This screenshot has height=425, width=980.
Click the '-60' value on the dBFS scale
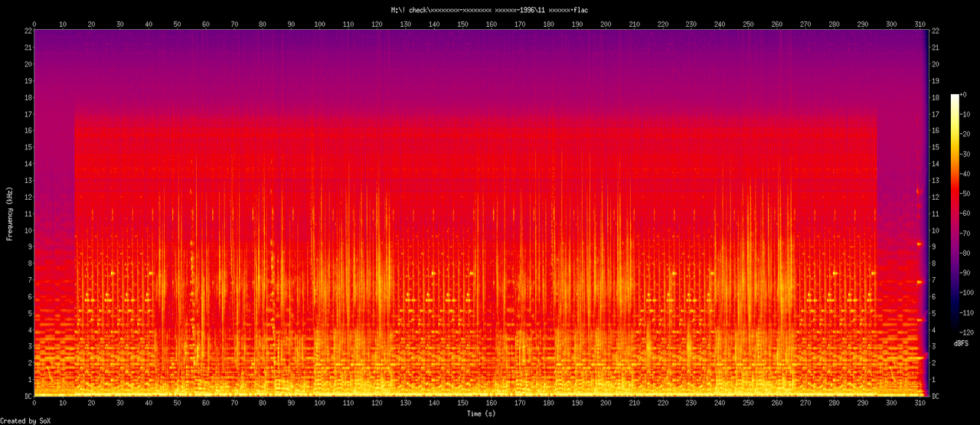965,214
